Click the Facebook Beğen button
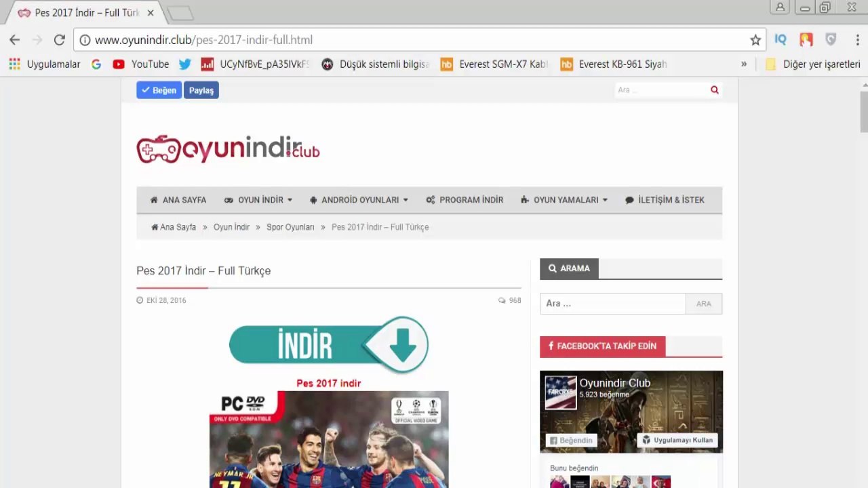This screenshot has width=868, height=488. pos(159,90)
